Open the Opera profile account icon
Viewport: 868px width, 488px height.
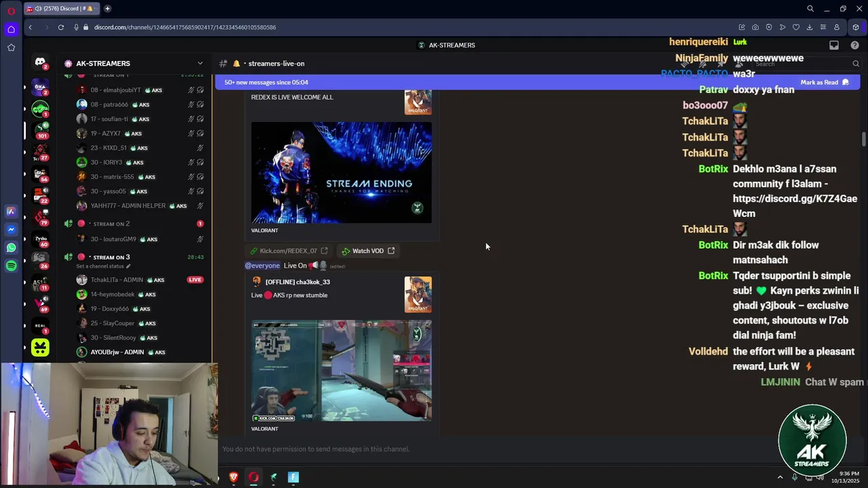(837, 27)
